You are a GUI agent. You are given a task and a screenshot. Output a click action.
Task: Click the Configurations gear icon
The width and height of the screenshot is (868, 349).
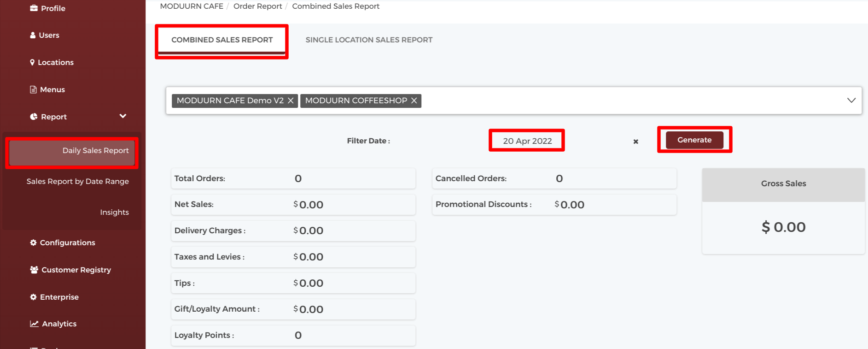33,243
